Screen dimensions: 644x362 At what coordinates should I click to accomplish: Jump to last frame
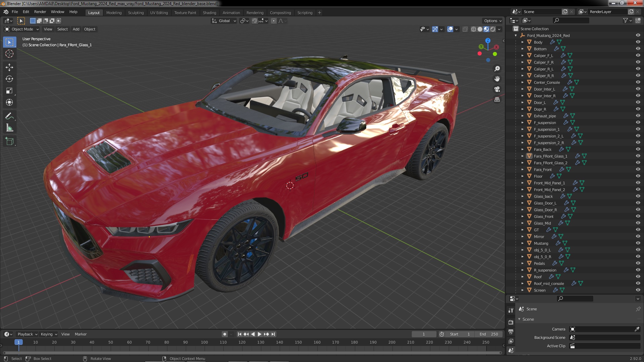click(273, 334)
